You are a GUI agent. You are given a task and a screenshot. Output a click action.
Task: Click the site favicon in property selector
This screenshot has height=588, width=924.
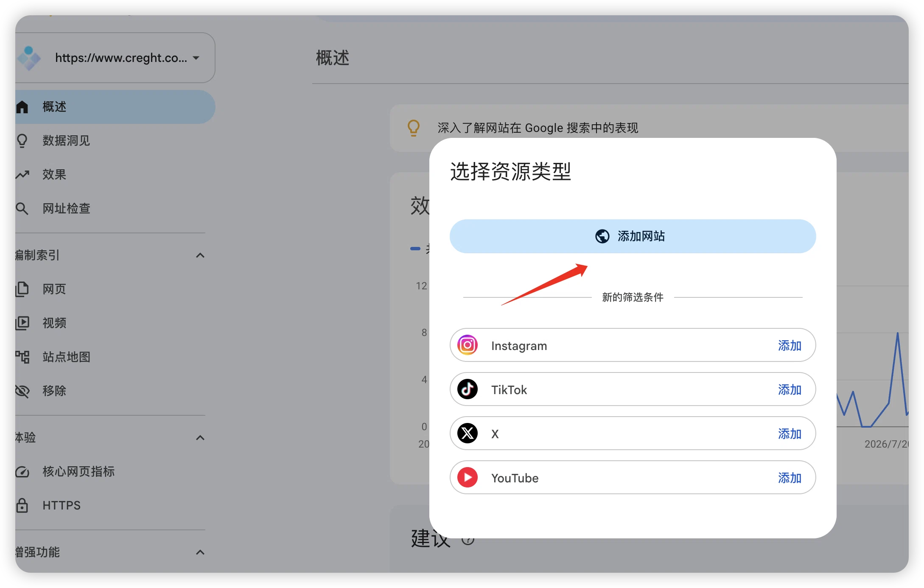pyautogui.click(x=29, y=58)
